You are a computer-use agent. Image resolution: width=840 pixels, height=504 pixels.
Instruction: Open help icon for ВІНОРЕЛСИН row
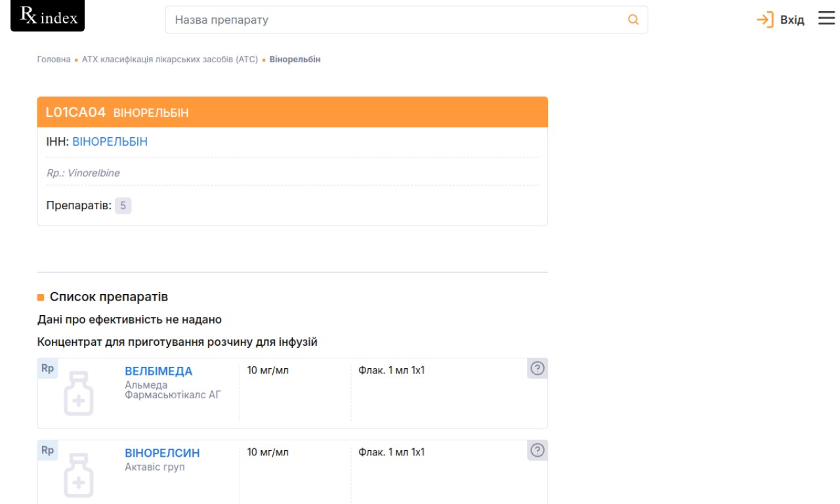(537, 450)
